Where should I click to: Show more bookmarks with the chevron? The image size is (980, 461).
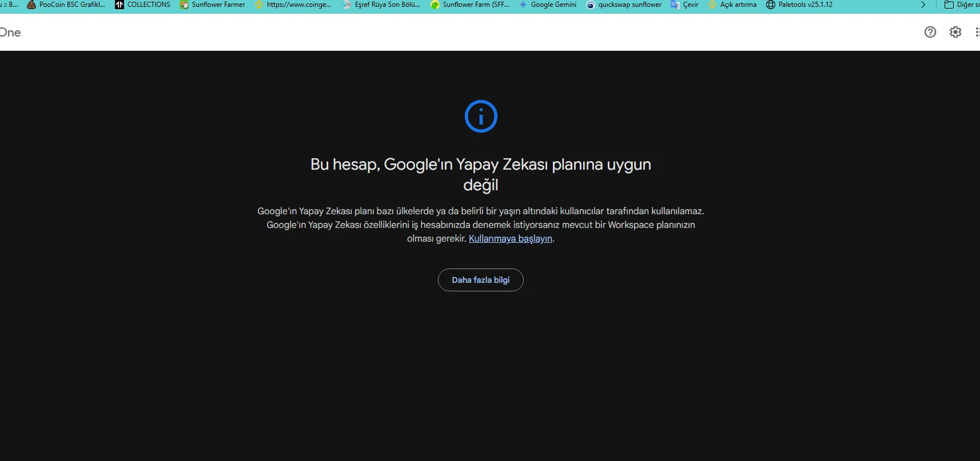point(923,5)
